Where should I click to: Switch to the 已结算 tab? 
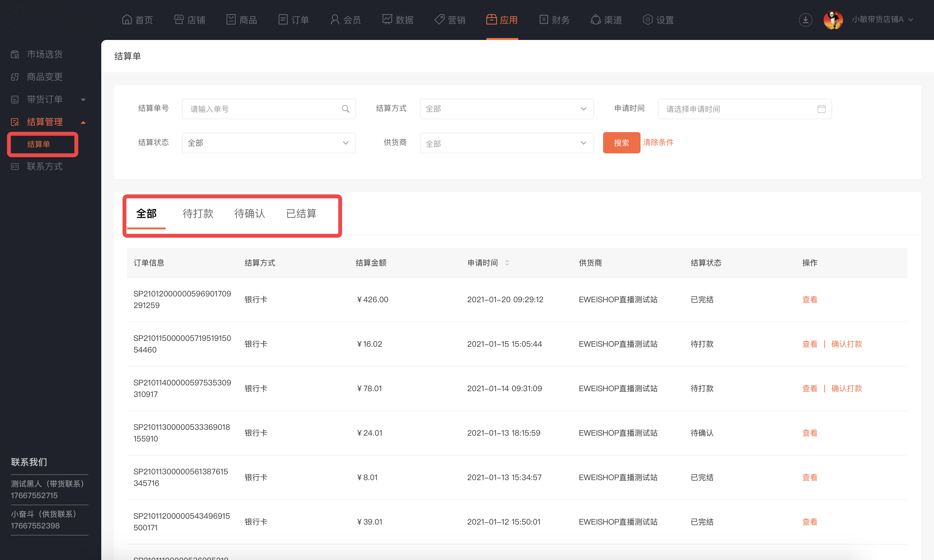(x=301, y=214)
